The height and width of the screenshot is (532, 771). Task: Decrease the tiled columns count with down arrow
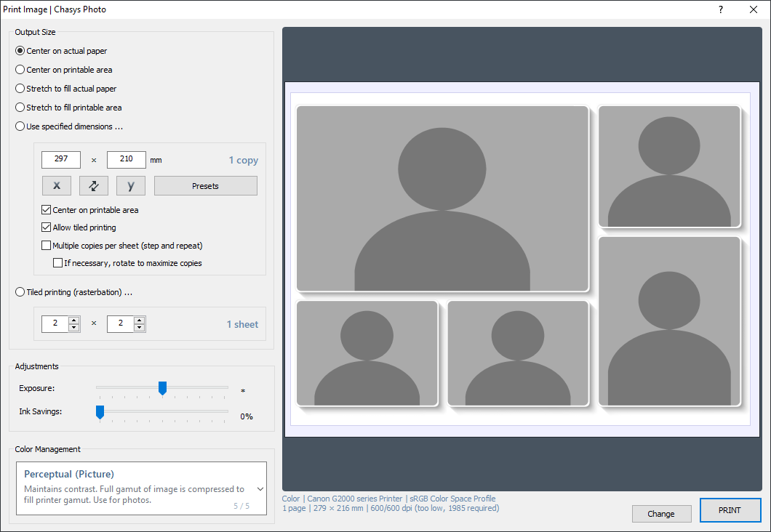click(73, 328)
